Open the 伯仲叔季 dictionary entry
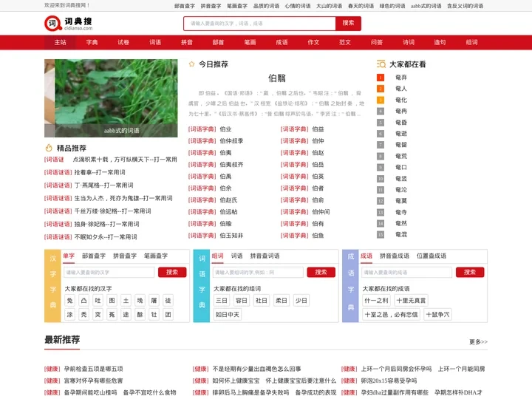Viewport: 532px width, 399px height. (231, 141)
